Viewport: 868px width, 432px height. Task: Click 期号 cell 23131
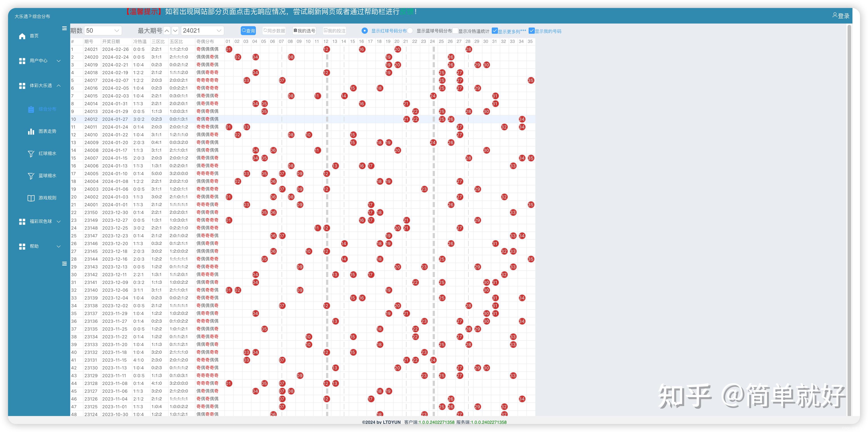click(91, 360)
